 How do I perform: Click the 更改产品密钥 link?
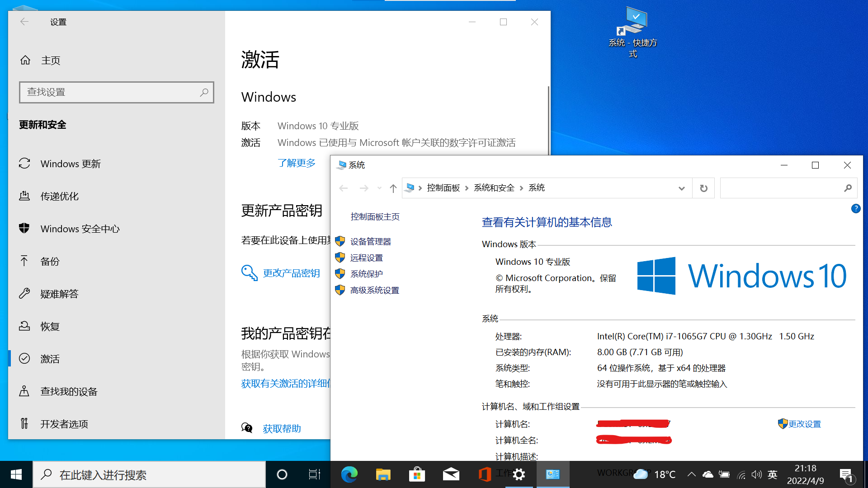point(291,273)
